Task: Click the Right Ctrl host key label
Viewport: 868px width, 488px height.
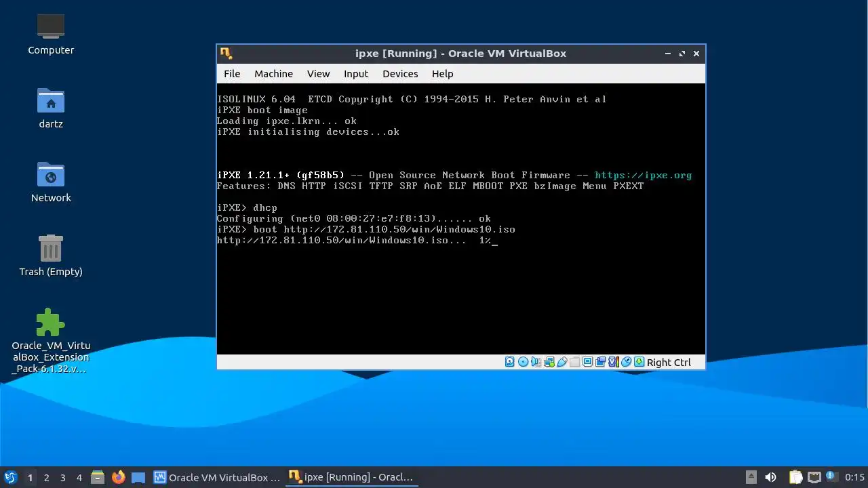Action: pos(669,363)
